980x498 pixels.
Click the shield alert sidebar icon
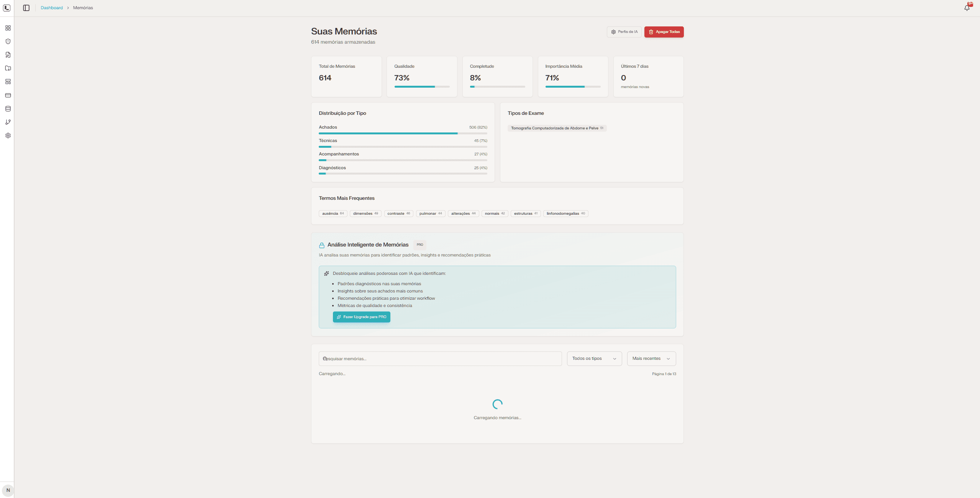coord(8,41)
